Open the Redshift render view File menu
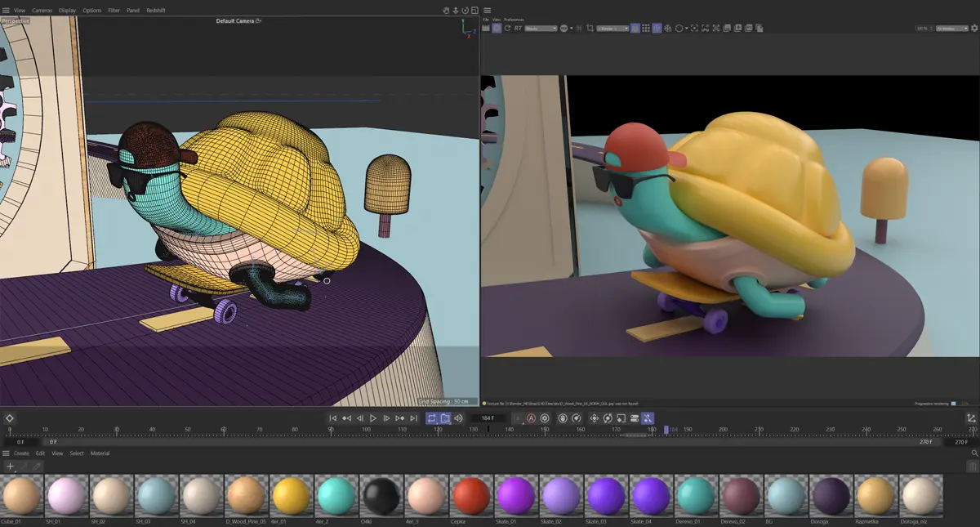The image size is (980, 527). pyautogui.click(x=486, y=20)
